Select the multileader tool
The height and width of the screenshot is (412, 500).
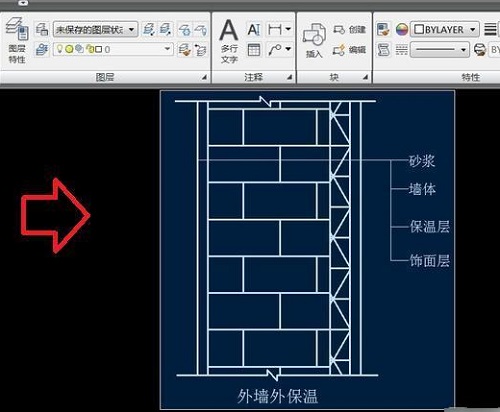275,50
